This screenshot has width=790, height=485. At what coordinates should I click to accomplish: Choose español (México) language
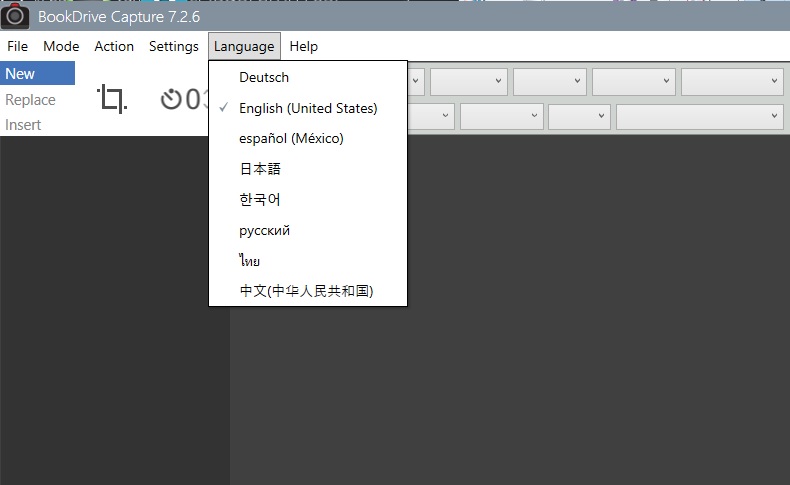(x=308, y=138)
